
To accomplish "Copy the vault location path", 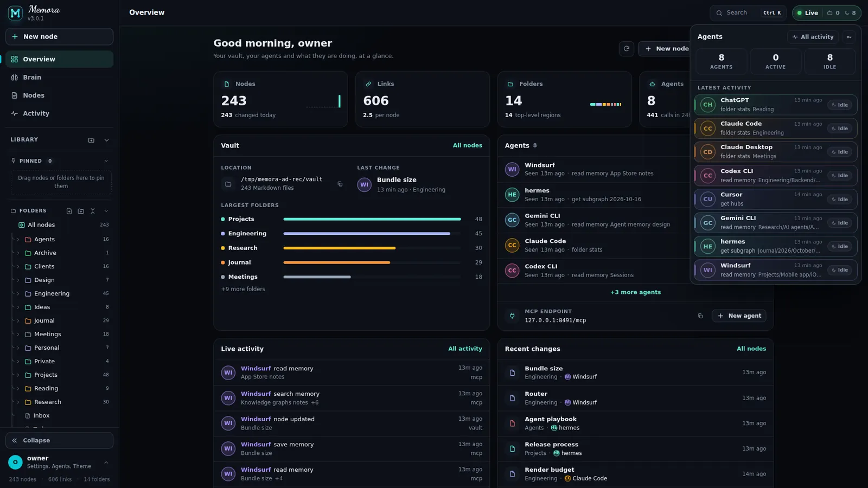I will click(340, 184).
